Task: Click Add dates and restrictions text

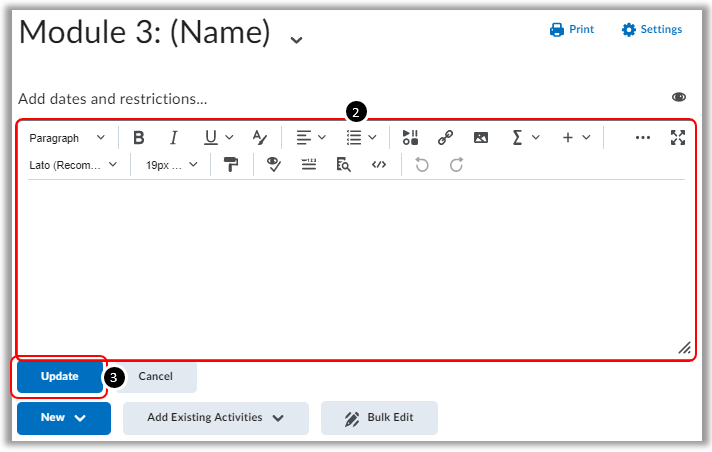Action: [x=113, y=99]
